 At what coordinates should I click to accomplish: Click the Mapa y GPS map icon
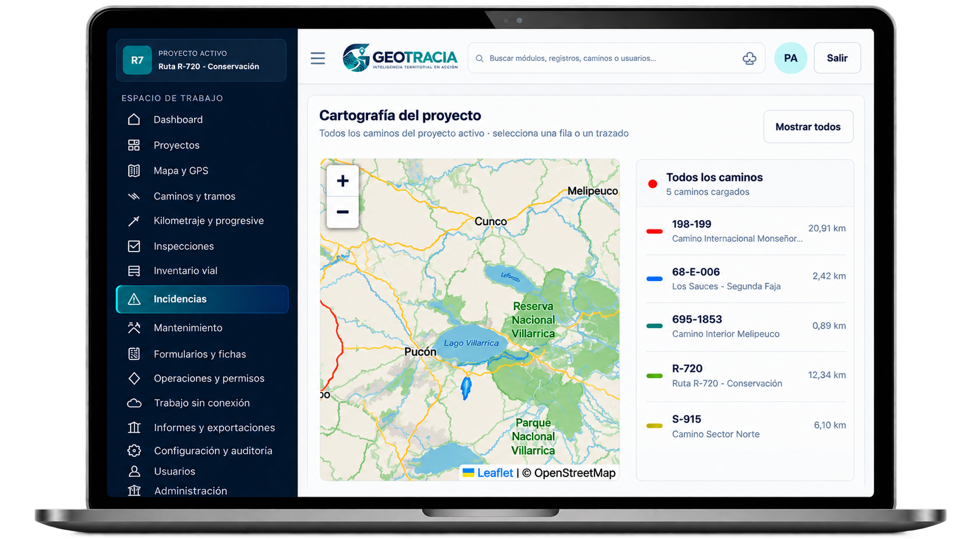click(x=134, y=170)
